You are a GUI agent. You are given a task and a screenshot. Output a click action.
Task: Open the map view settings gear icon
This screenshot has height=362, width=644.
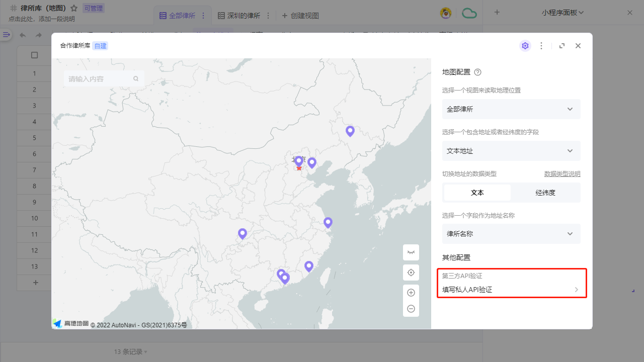click(525, 45)
